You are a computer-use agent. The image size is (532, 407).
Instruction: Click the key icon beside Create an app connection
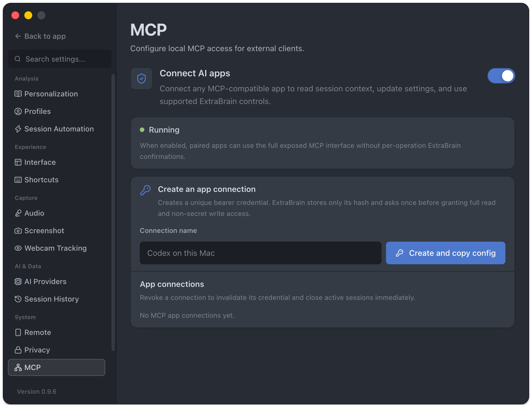click(x=145, y=190)
